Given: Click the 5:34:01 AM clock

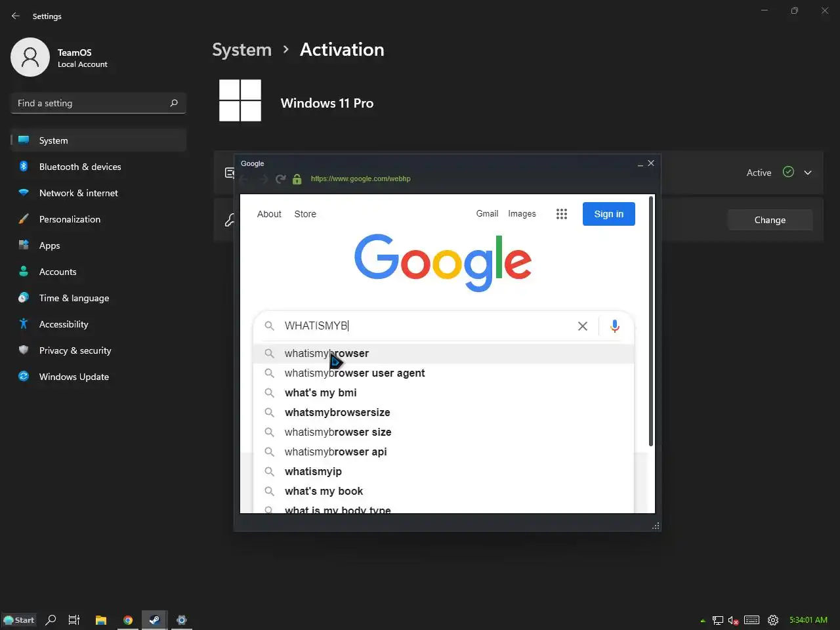Looking at the screenshot, I should coord(808,620).
